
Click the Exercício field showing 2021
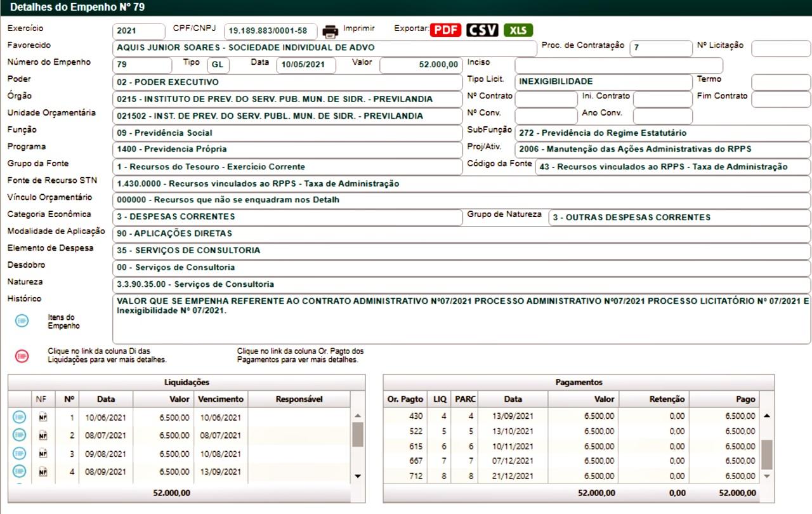click(138, 31)
